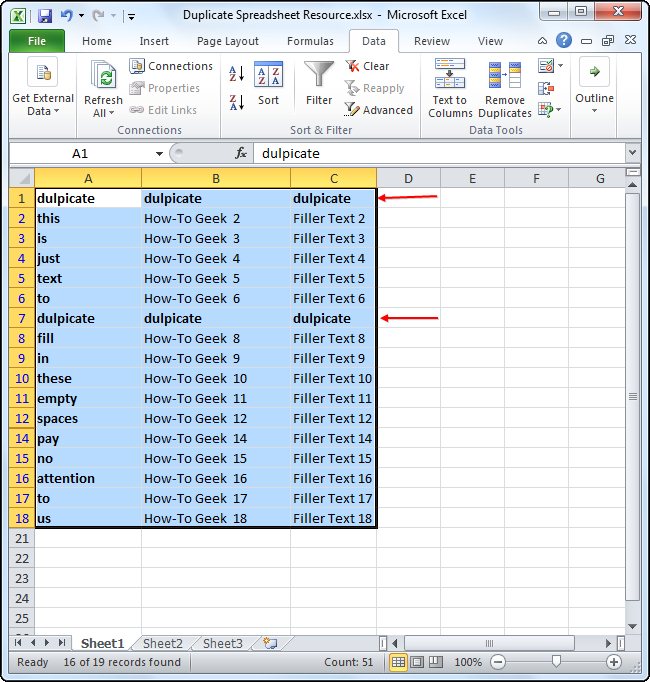The height and width of the screenshot is (682, 650).
Task: Click the Refresh All icon
Action: (x=104, y=75)
